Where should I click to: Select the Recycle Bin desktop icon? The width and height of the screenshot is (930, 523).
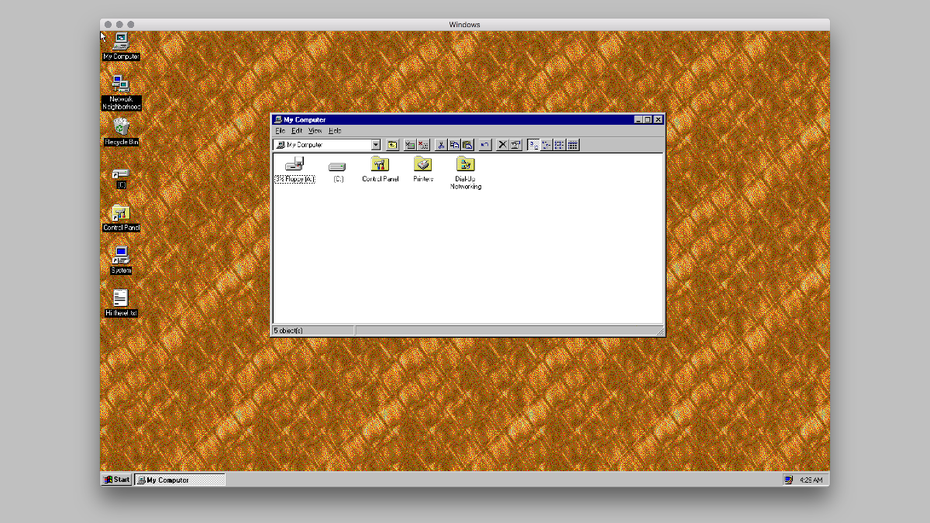pyautogui.click(x=121, y=132)
